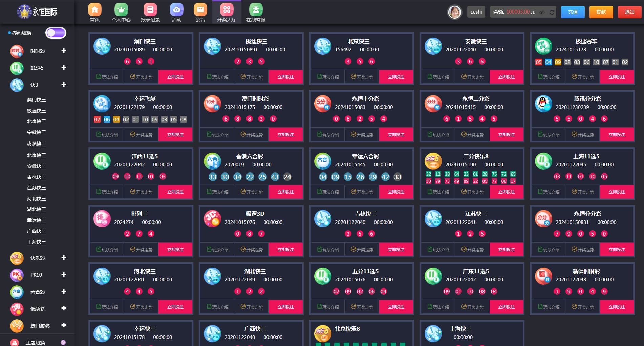The image size is (644, 346).
Task: Refresh the account balance
Action: 552,12
